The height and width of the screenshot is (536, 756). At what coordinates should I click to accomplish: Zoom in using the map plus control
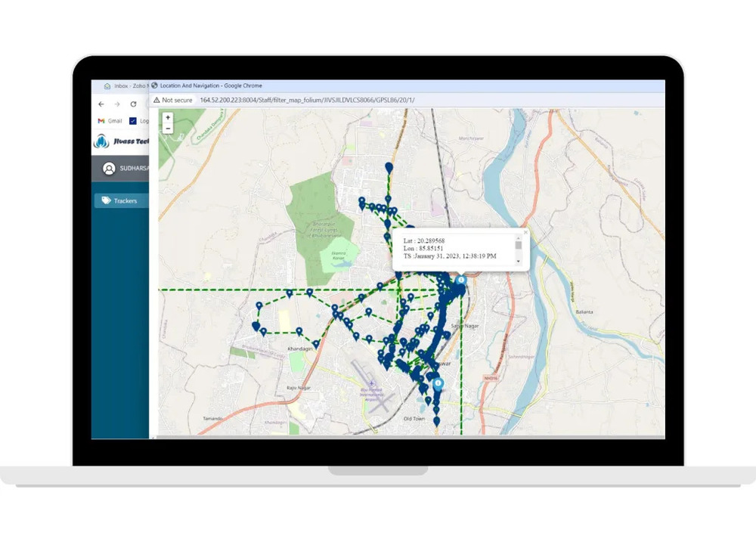point(167,118)
